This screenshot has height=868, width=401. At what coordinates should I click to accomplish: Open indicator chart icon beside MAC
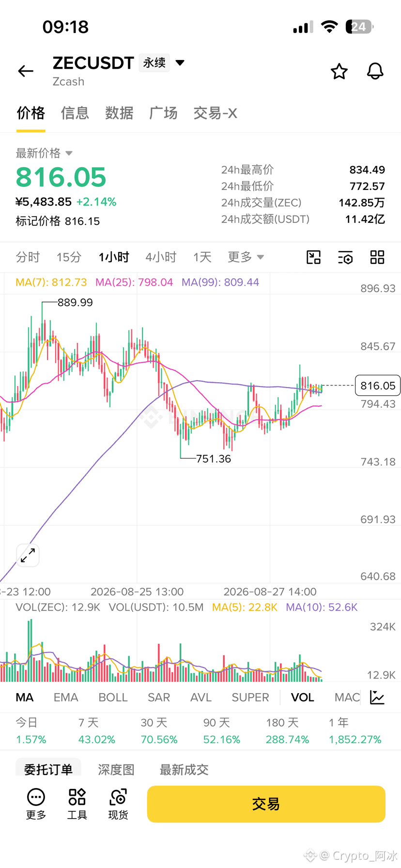377,697
